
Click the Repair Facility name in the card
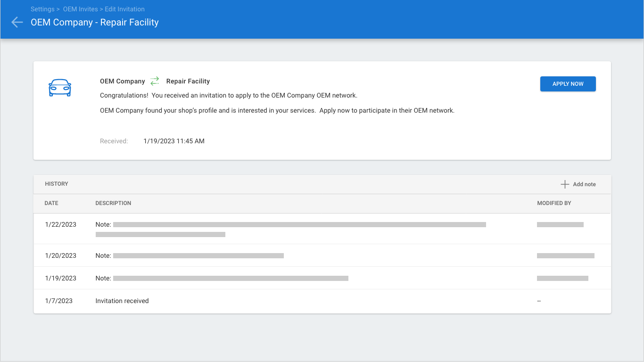click(x=188, y=81)
